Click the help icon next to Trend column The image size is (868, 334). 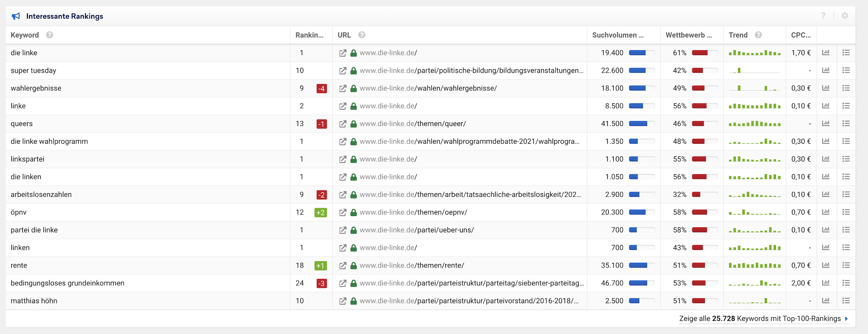coord(758,35)
